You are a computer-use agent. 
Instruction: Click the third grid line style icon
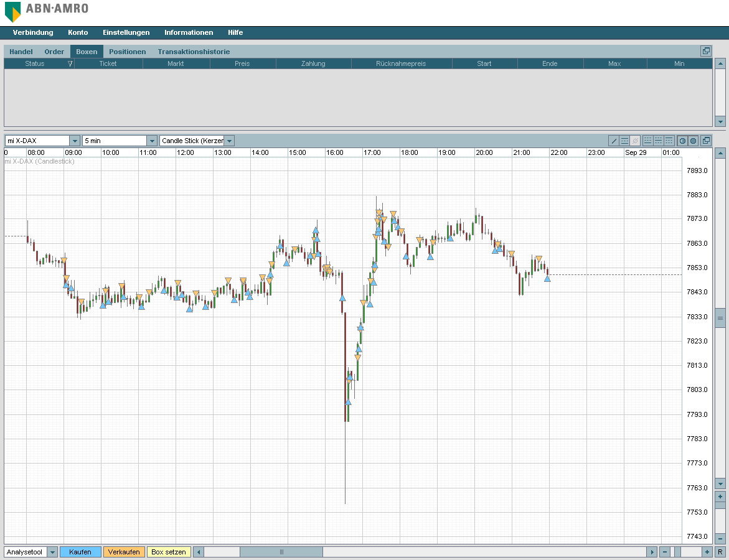[669, 141]
